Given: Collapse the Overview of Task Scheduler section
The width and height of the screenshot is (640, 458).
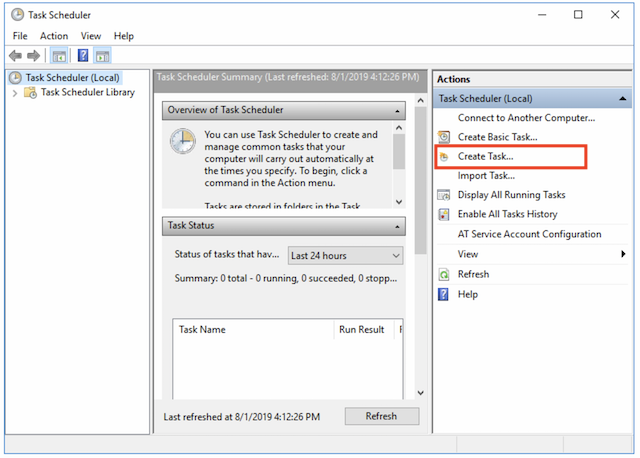Looking at the screenshot, I should 397,111.
